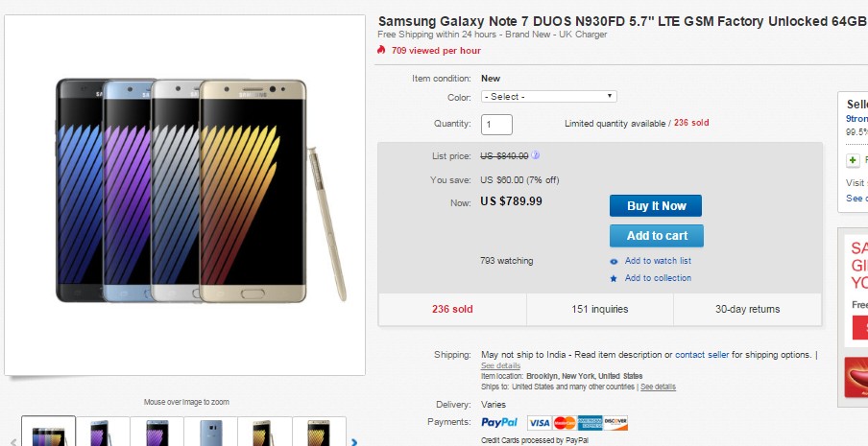868x446 pixels.
Task: Click the star icon for collection
Action: 614,278
